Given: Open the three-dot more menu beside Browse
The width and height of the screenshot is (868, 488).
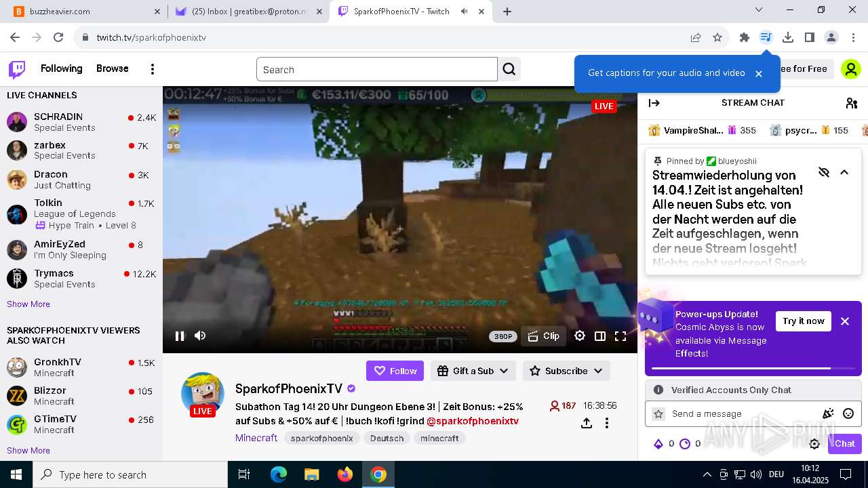Looking at the screenshot, I should (x=153, y=69).
